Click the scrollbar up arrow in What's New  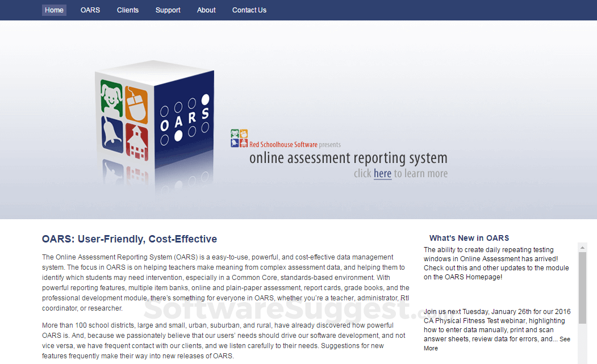tap(582, 246)
